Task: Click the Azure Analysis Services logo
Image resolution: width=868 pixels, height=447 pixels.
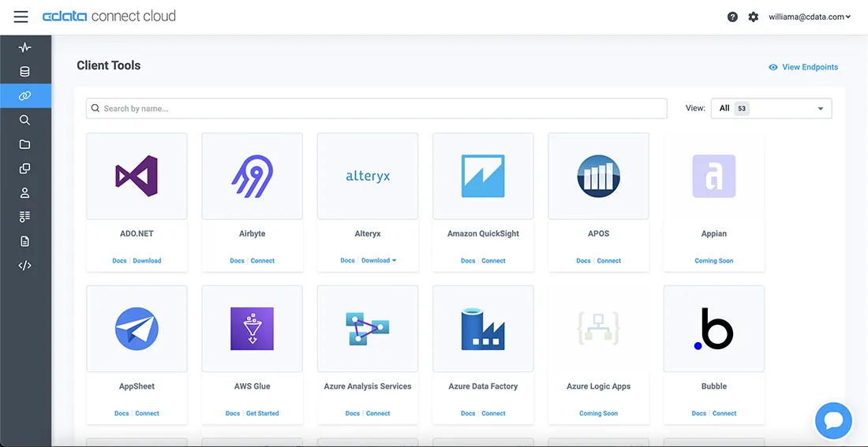Action: tap(368, 329)
